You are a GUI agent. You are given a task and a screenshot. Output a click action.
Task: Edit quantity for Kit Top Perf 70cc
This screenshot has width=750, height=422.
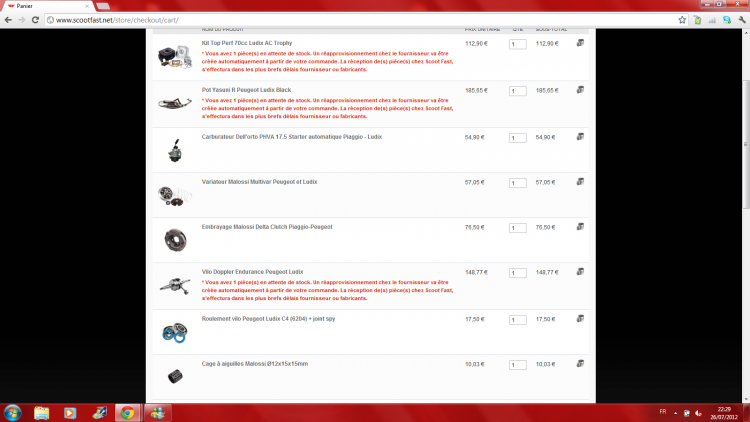518,44
